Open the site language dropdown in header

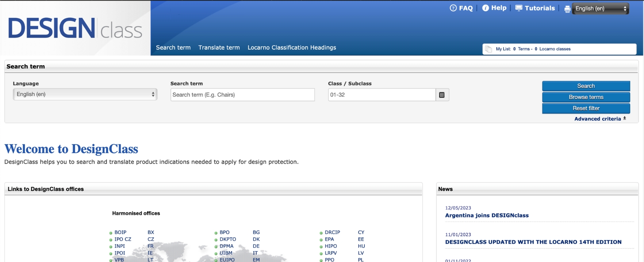tap(600, 8)
